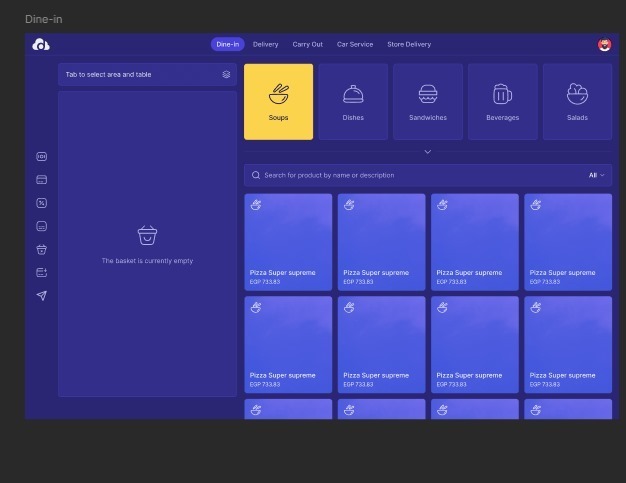626x483 pixels.
Task: Select the Beverages category tile
Action: click(x=502, y=102)
